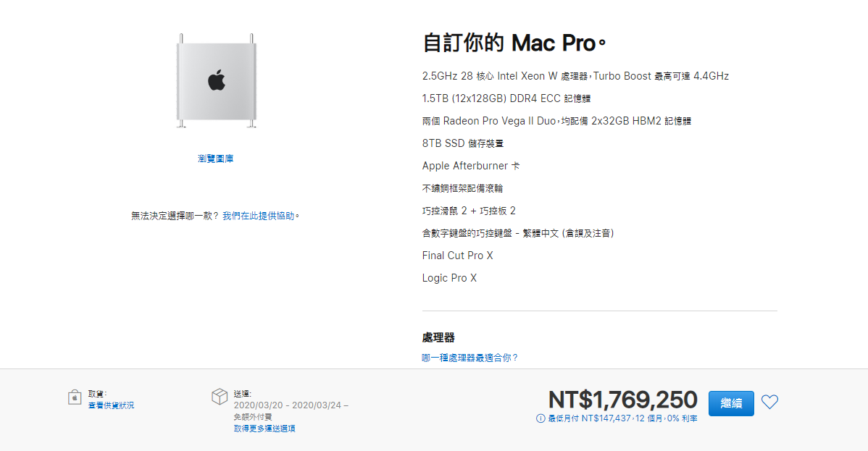Select the Final Cut Pro X line
Image resolution: width=868 pixels, height=451 pixels.
[457, 256]
